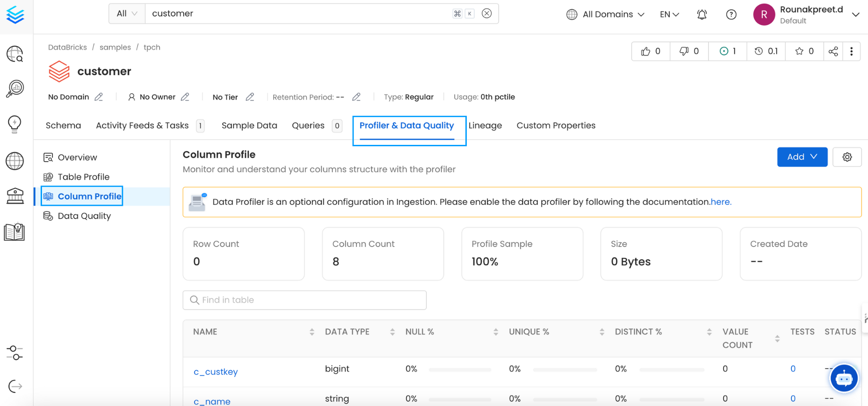868x406 pixels.
Task: Open the c_custkey column link
Action: point(216,372)
